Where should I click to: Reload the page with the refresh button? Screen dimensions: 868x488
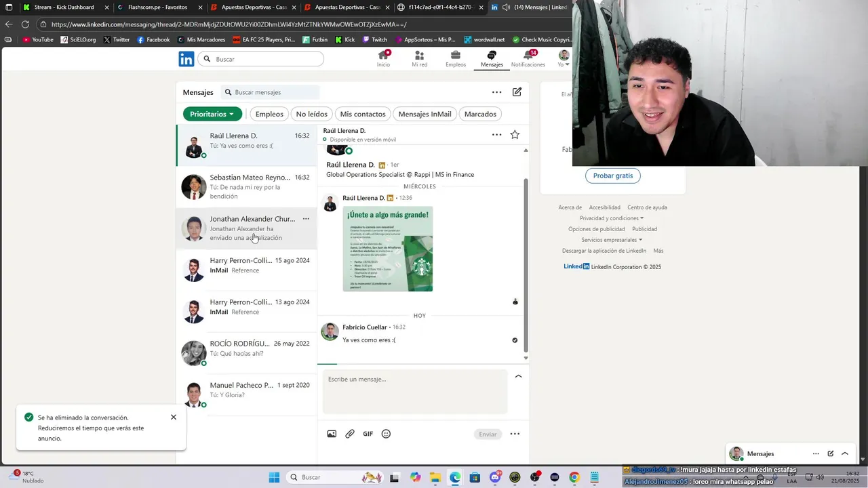click(25, 24)
